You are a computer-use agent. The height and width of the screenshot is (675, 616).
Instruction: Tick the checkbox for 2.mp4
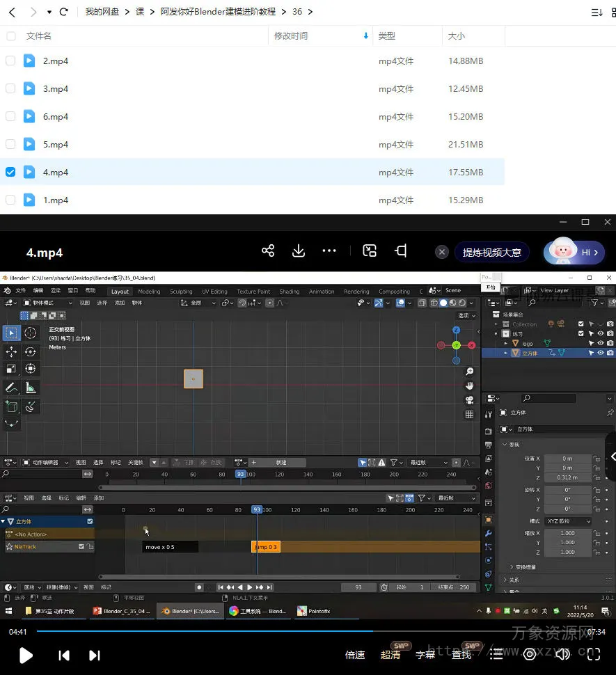(10, 61)
